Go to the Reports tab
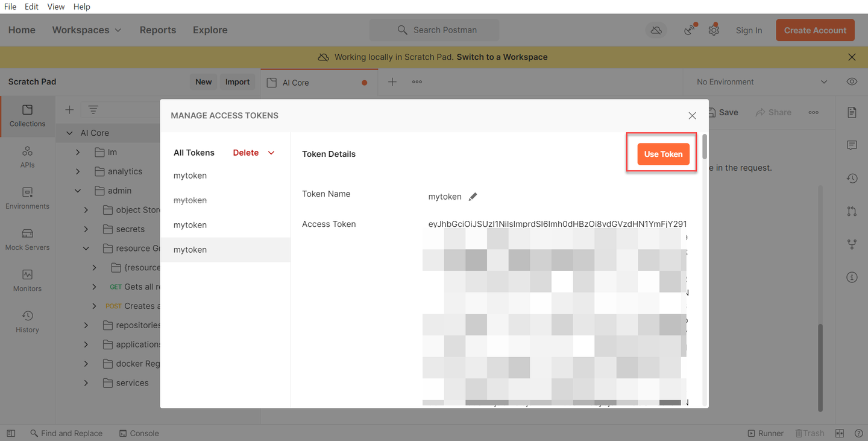The image size is (868, 441). (x=158, y=30)
